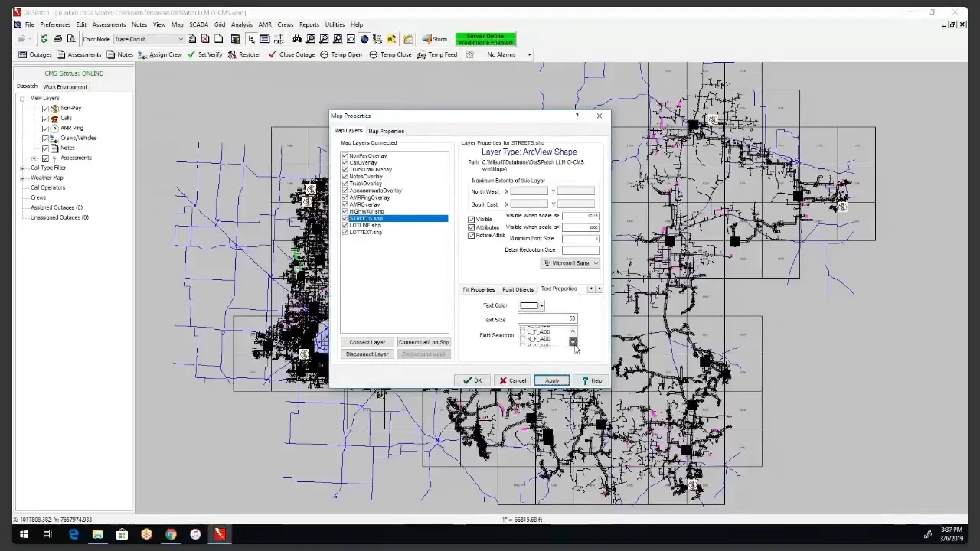Switch to the Map Properties tab
The width and height of the screenshot is (980, 551).
(x=386, y=131)
